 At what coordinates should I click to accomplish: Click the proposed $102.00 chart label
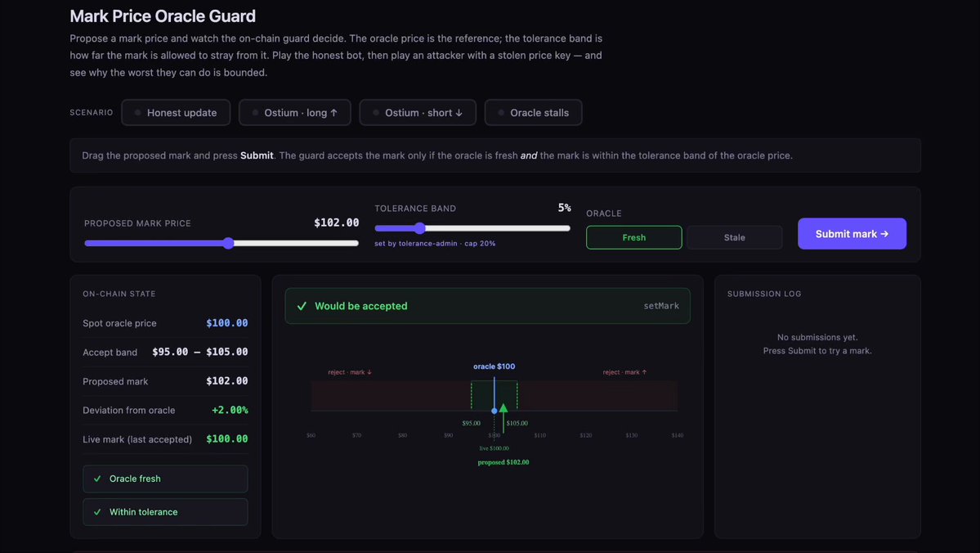[503, 462]
